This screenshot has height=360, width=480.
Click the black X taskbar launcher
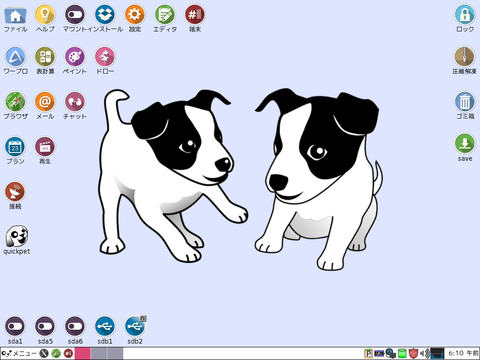pyautogui.click(x=44, y=353)
